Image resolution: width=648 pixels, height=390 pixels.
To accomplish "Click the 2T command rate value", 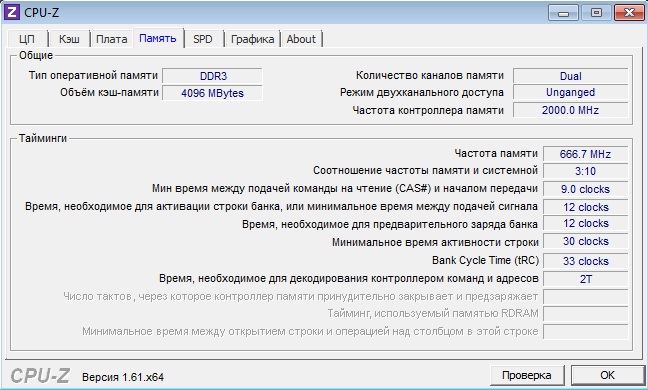I will click(586, 279).
